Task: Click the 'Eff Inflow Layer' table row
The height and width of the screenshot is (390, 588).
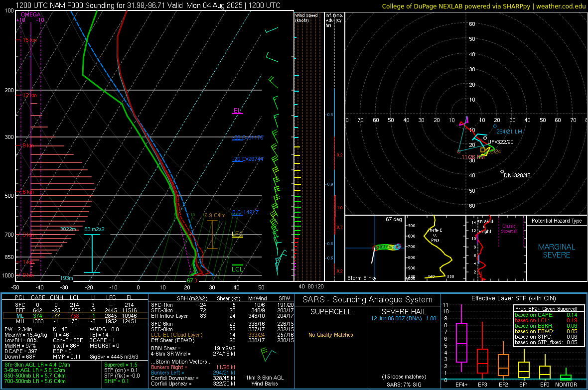Action: point(222,316)
